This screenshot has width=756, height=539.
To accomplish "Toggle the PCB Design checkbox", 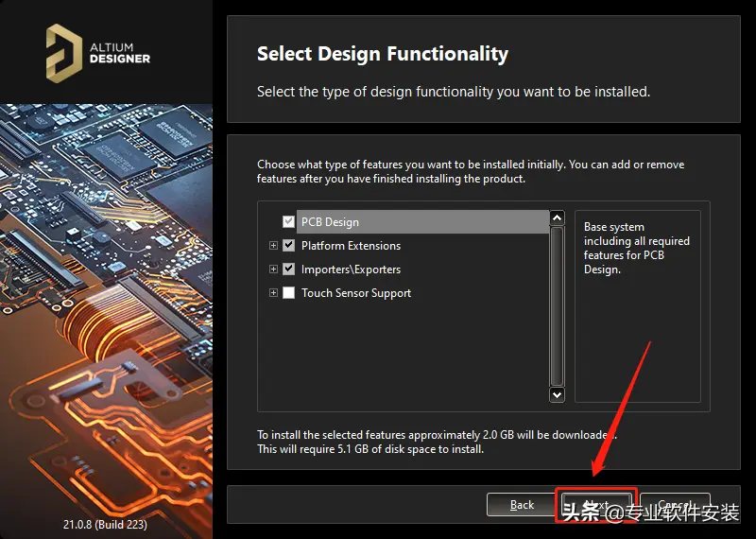I will pos(288,221).
